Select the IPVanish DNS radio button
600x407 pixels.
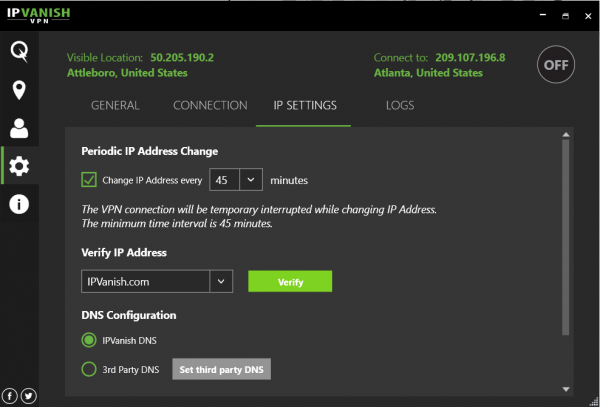point(89,340)
